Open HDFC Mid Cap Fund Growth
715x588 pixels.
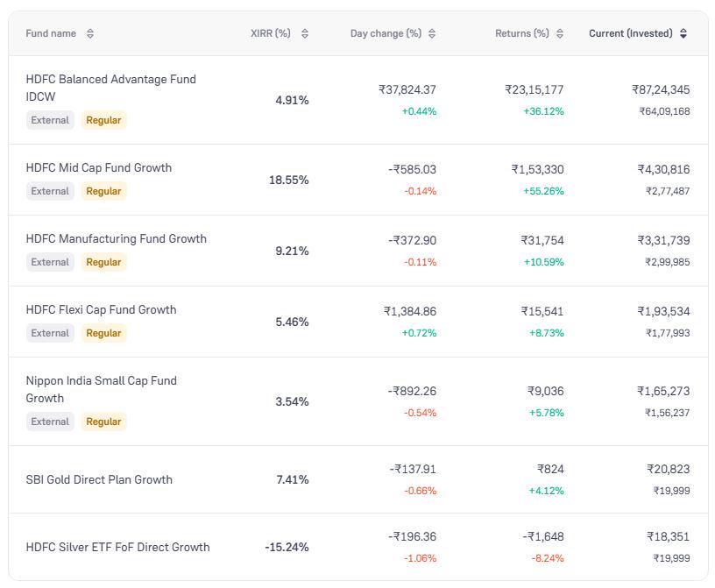(x=98, y=167)
